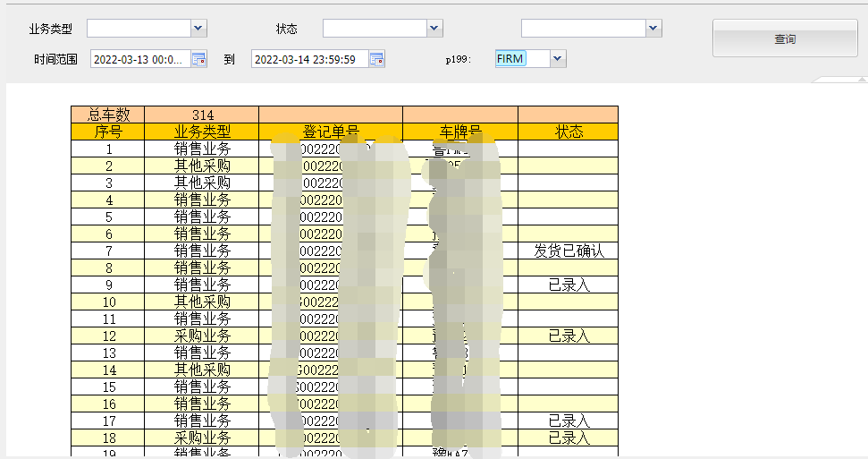The height and width of the screenshot is (459, 868).
Task: Expand the p199 FIRM dropdown arrow
Action: 558,59
